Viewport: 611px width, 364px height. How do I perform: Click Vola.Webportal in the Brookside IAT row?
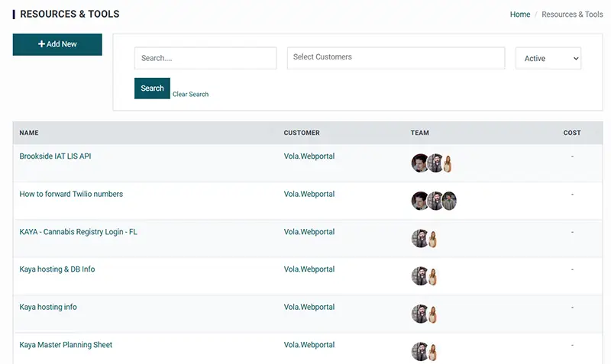tap(309, 156)
